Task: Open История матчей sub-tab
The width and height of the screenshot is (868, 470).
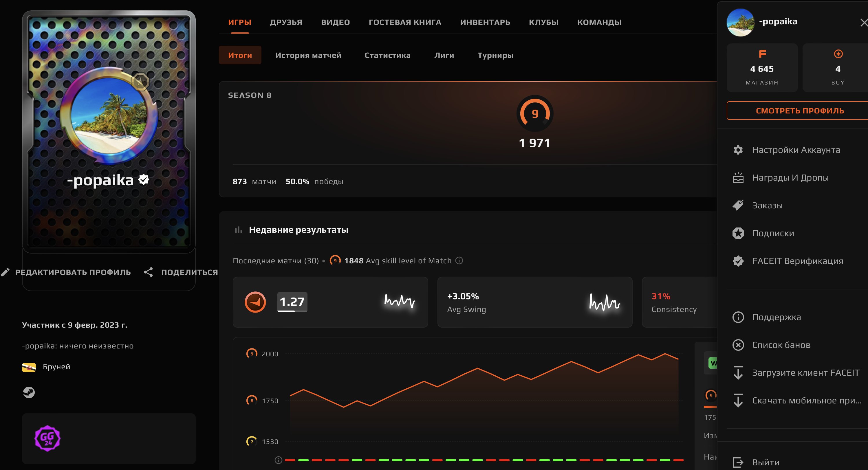Action: coord(308,55)
